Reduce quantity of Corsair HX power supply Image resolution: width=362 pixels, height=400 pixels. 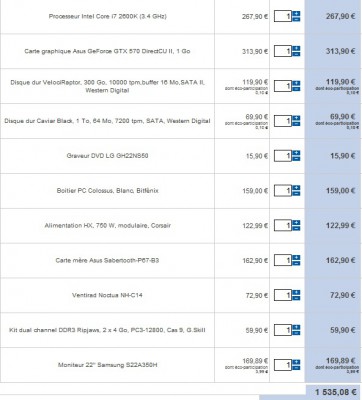[296, 228]
